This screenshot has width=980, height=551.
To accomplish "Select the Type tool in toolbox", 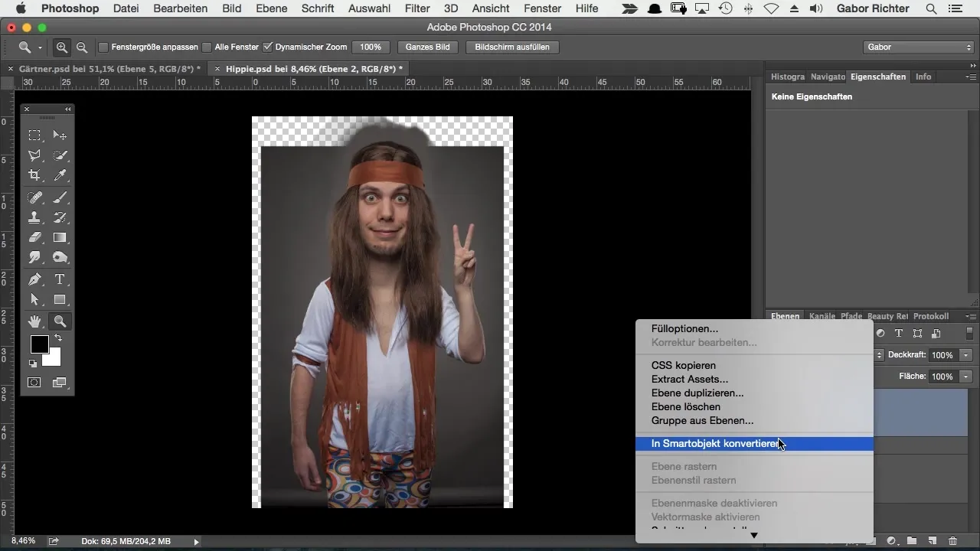I will (60, 279).
